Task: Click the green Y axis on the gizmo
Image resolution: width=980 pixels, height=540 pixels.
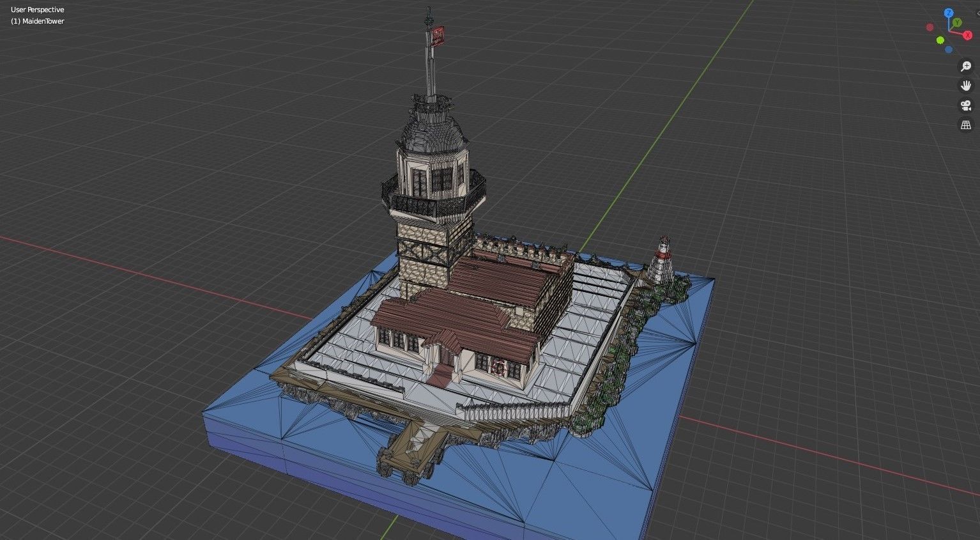Action: coord(957,22)
